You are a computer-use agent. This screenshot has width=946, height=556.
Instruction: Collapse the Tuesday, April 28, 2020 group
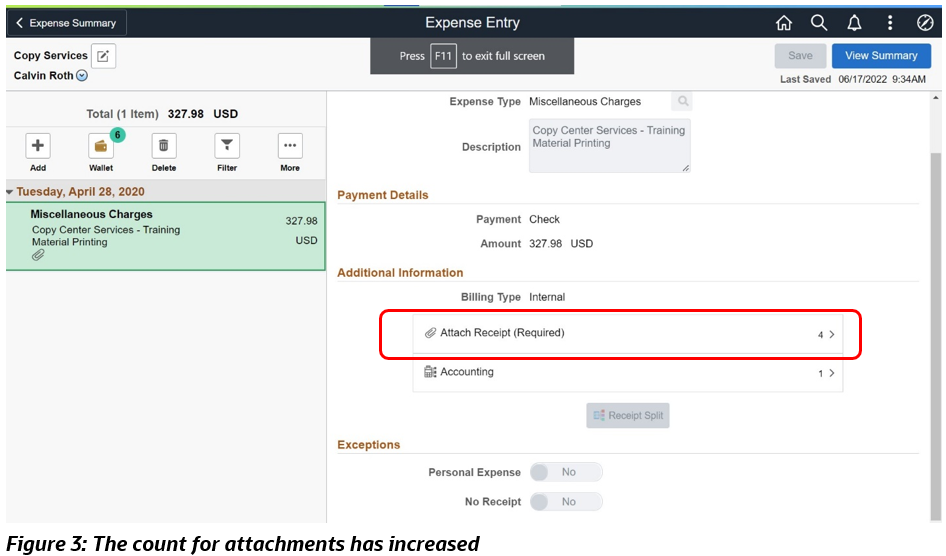10,191
